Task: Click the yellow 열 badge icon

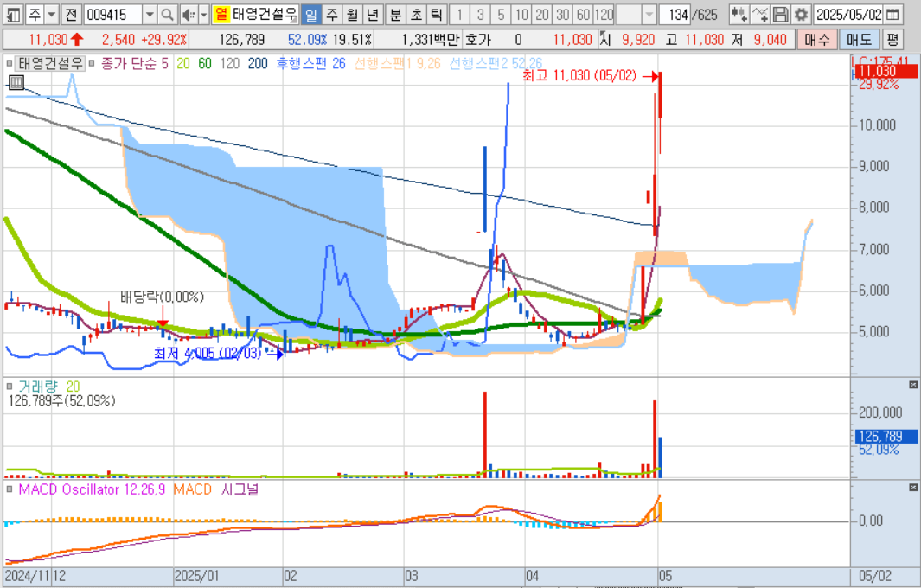Action: tap(221, 14)
